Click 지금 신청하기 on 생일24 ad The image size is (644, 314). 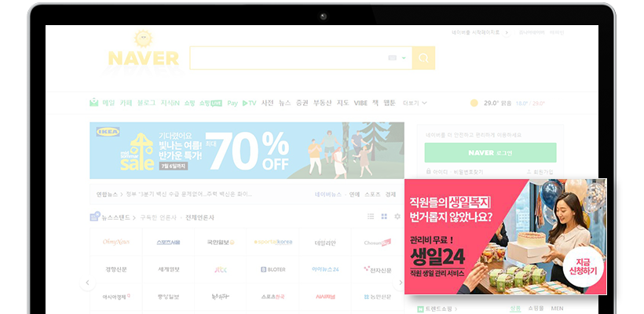[583, 266]
